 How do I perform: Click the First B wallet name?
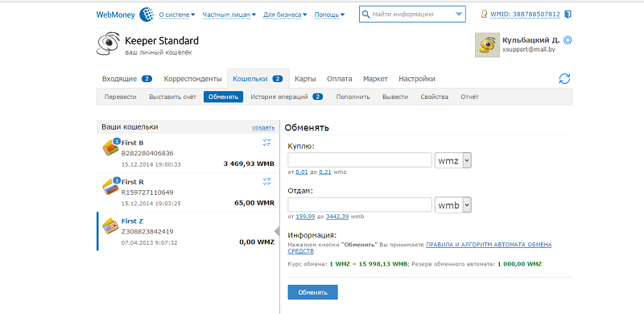coord(132,143)
